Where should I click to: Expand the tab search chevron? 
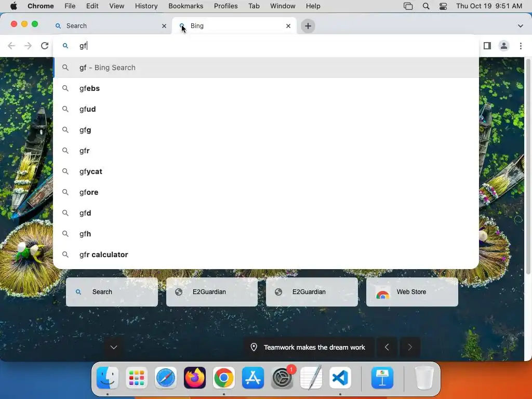tap(521, 26)
